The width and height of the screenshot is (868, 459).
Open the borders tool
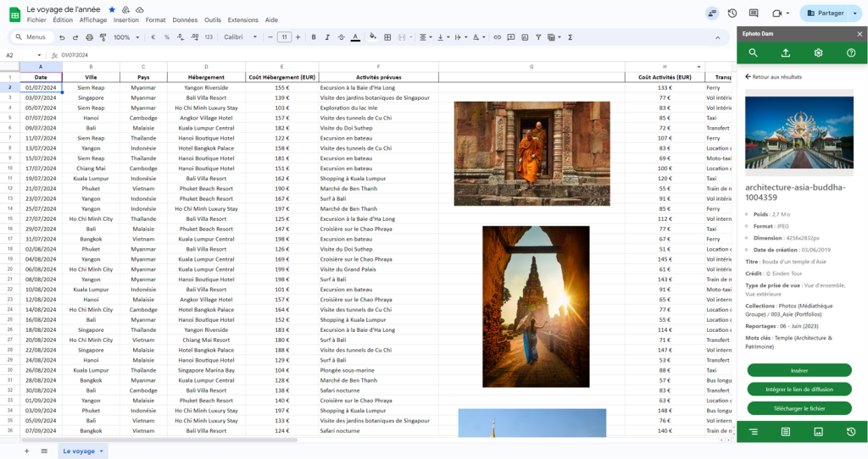(387, 37)
